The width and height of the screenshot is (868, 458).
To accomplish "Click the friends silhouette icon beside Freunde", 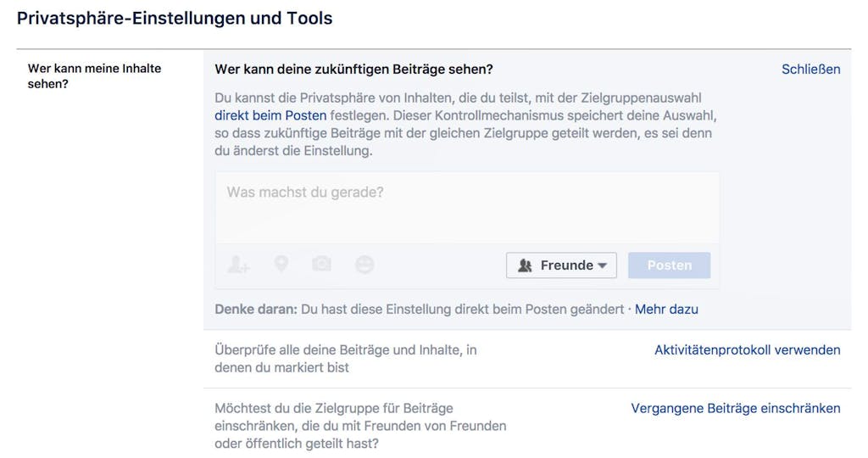I will (x=525, y=265).
